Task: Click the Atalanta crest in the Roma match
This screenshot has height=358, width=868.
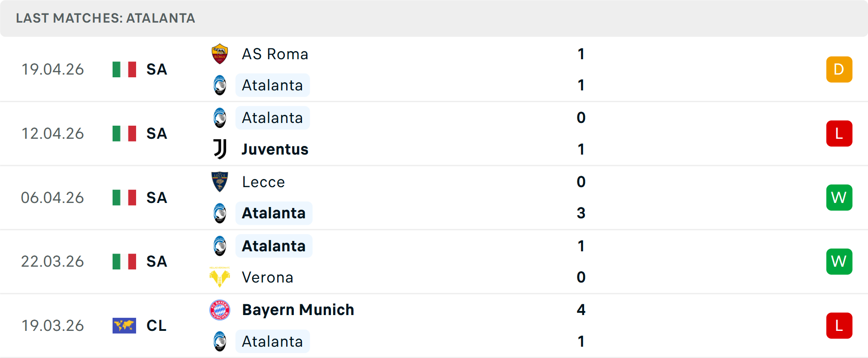Action: click(x=220, y=85)
